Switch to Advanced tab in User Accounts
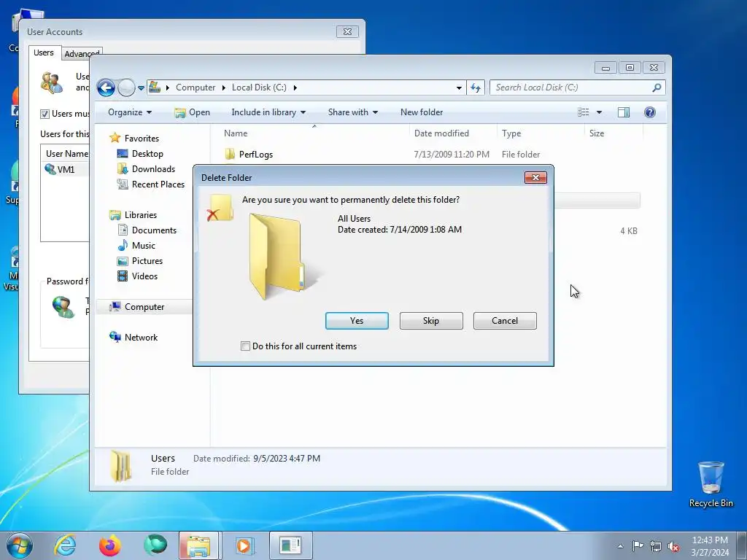The height and width of the screenshot is (560, 747). tap(82, 54)
